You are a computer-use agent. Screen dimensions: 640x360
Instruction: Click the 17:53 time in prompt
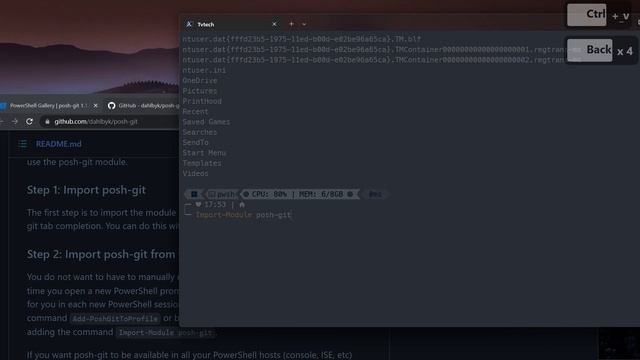coord(215,204)
